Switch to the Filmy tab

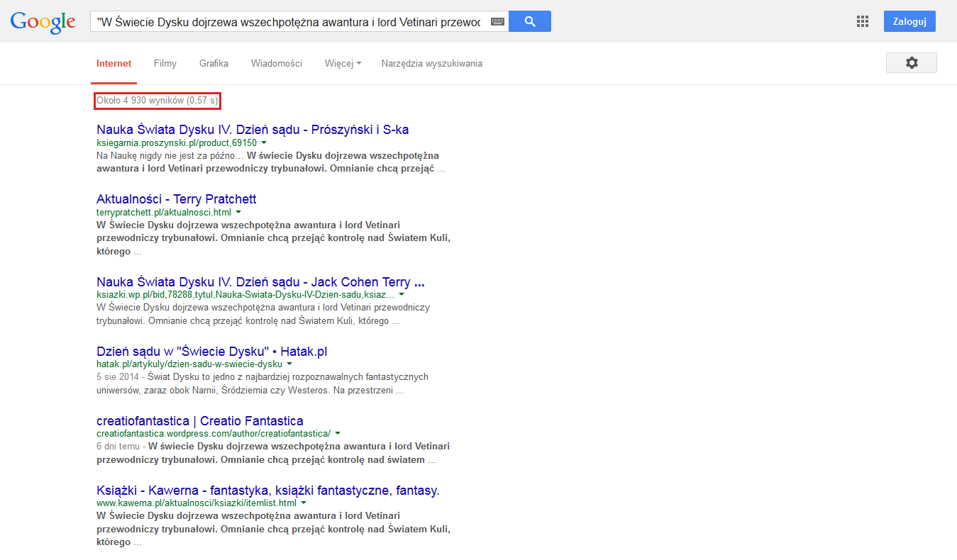[165, 63]
